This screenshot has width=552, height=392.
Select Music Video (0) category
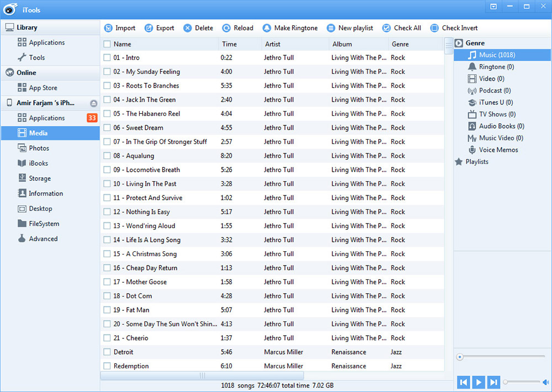[502, 138]
